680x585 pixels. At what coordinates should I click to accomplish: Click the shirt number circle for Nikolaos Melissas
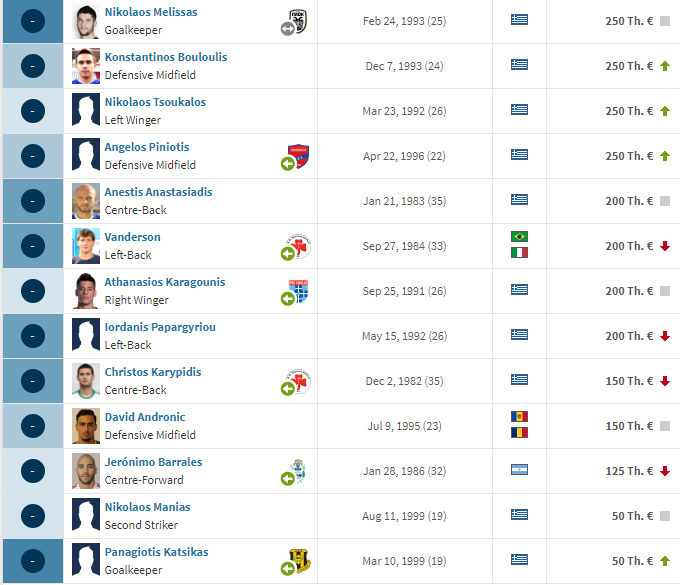coord(33,21)
